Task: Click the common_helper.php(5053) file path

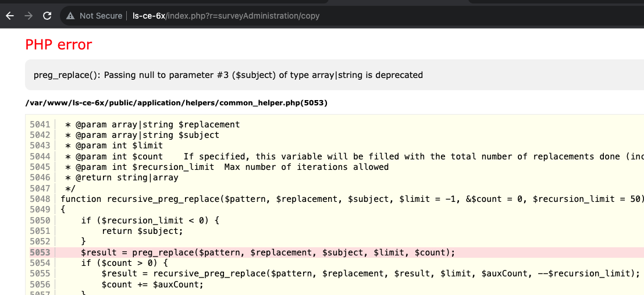Action: pyautogui.click(x=176, y=103)
